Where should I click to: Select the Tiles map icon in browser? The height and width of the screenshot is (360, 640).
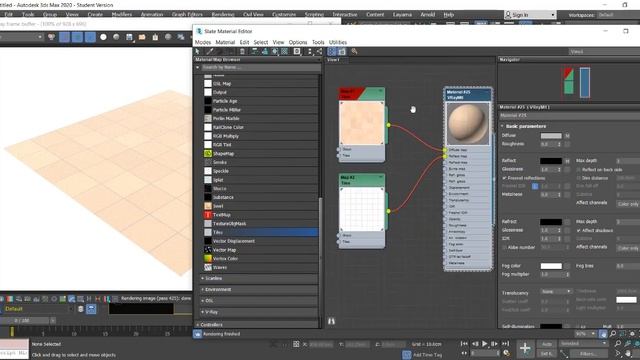208,232
